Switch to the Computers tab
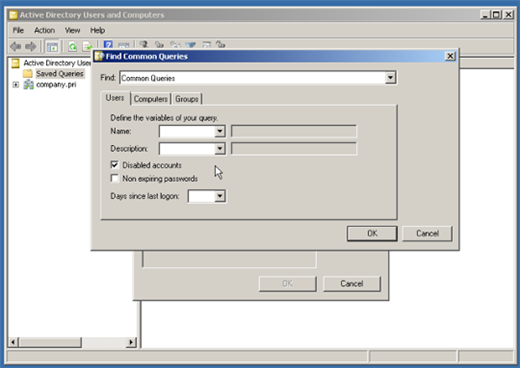Screen dimensions: 520x368 coord(151,99)
